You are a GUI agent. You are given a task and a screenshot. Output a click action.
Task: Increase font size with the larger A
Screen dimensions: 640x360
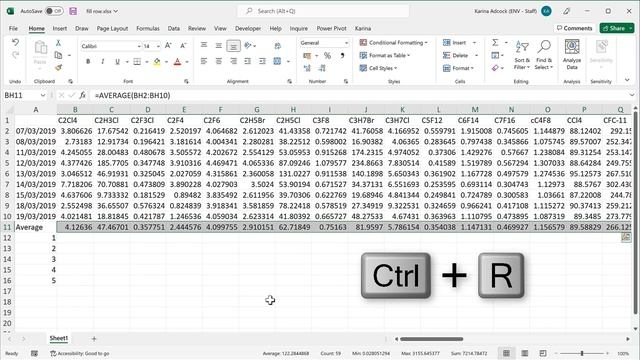click(168, 46)
